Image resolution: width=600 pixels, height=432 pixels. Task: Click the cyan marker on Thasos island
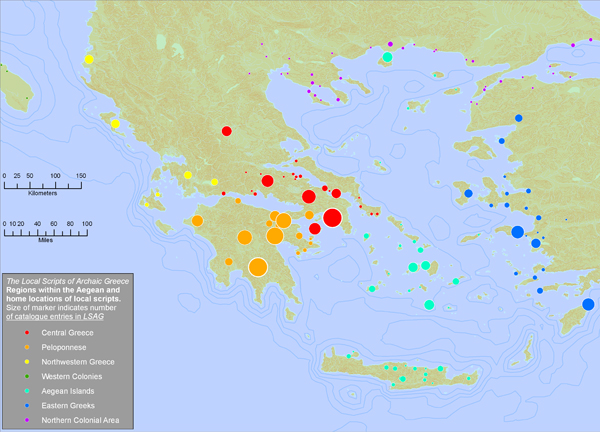click(x=388, y=57)
